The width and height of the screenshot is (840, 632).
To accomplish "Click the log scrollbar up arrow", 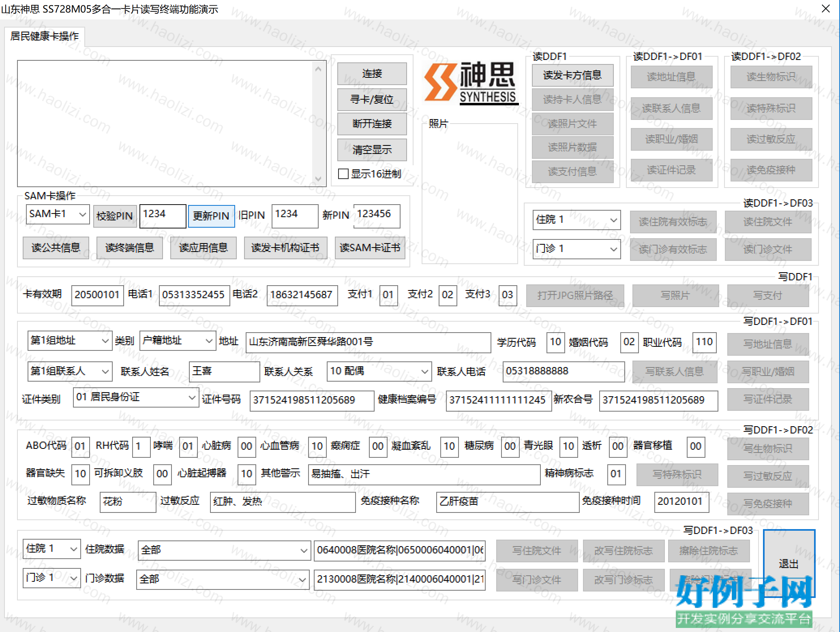I will (318, 69).
